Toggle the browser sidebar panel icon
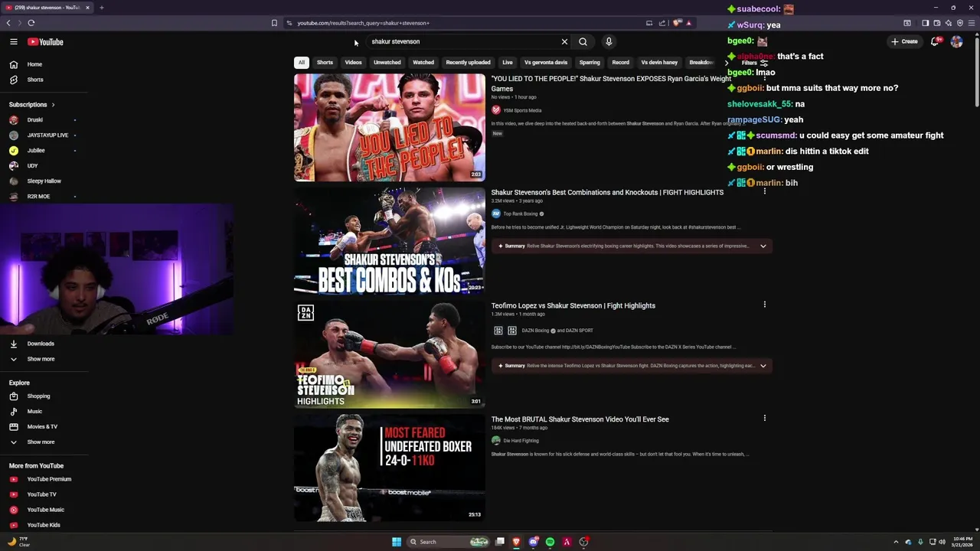The image size is (980, 551). [925, 23]
